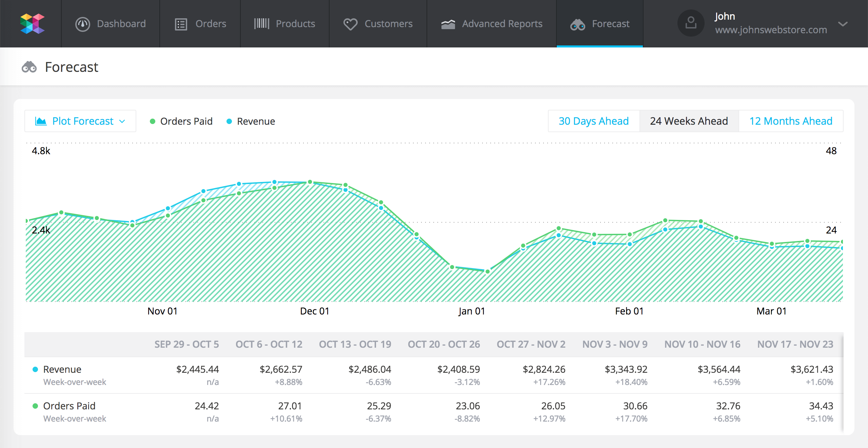Open the Plot Forecast dropdown
Screen dimensions: 868x448
tap(80, 121)
